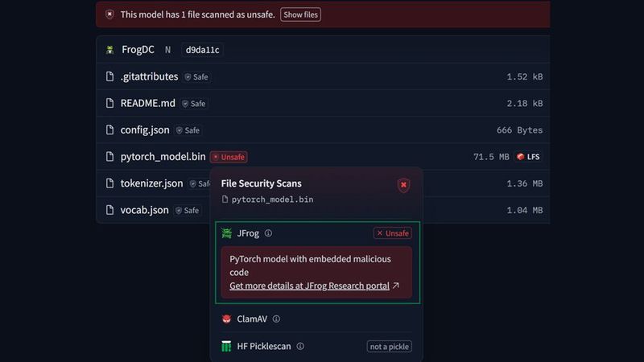The width and height of the screenshot is (644, 362).
Task: Click the JFrog logo icon
Action: click(228, 233)
